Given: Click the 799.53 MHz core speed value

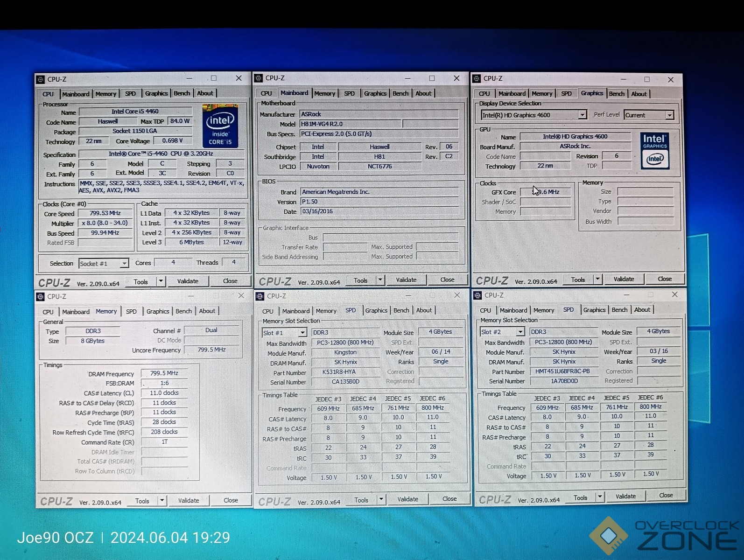Looking at the screenshot, I should click(105, 213).
